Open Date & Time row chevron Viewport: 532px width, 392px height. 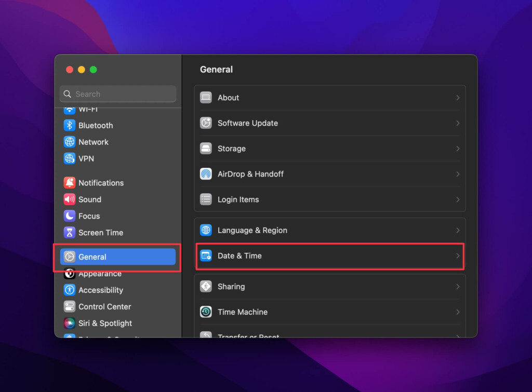[x=457, y=255]
